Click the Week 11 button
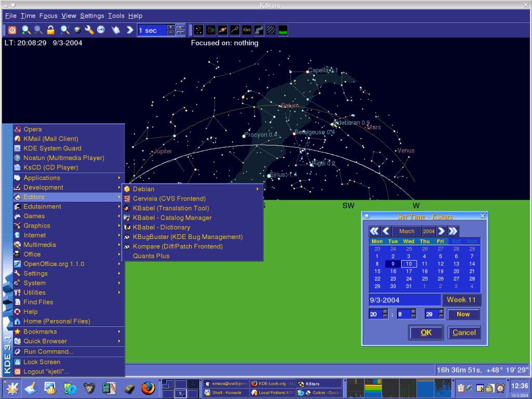Image resolution: width=532 pixels, height=399 pixels. point(461,300)
